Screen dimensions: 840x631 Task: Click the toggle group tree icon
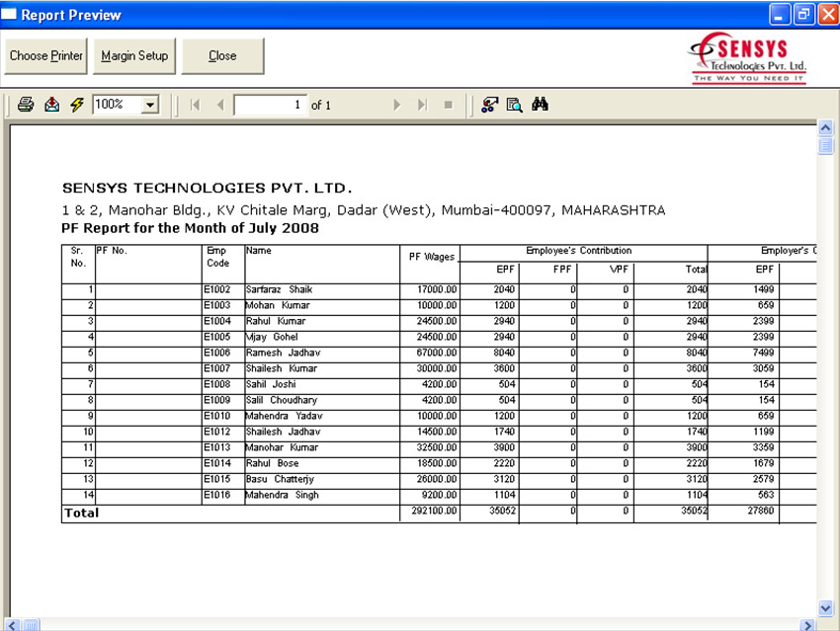[x=489, y=105]
